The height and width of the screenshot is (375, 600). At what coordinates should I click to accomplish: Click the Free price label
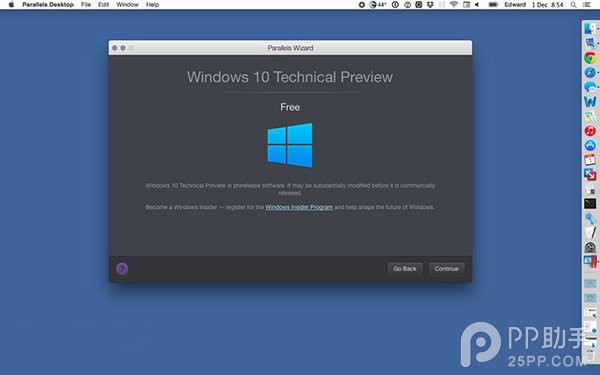(290, 107)
